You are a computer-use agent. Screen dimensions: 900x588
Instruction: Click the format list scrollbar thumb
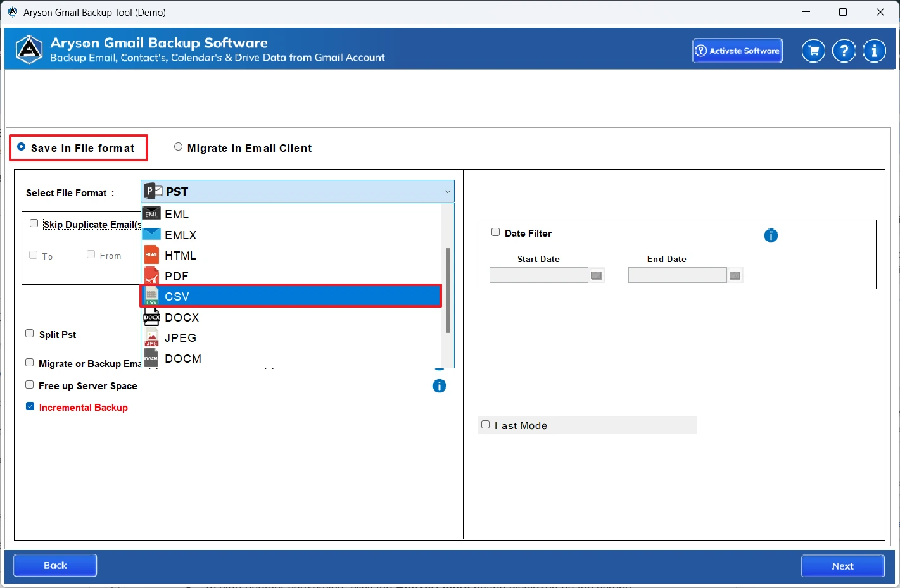point(448,291)
